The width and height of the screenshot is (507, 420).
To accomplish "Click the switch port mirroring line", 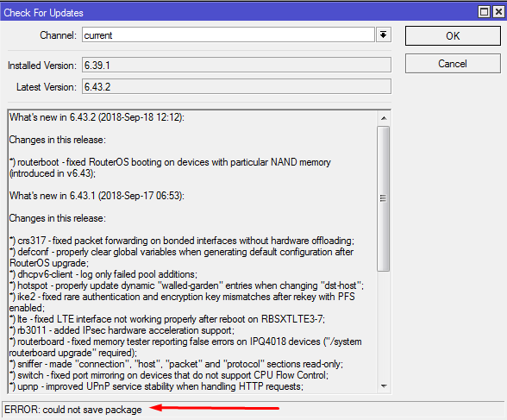I will pyautogui.click(x=169, y=375).
